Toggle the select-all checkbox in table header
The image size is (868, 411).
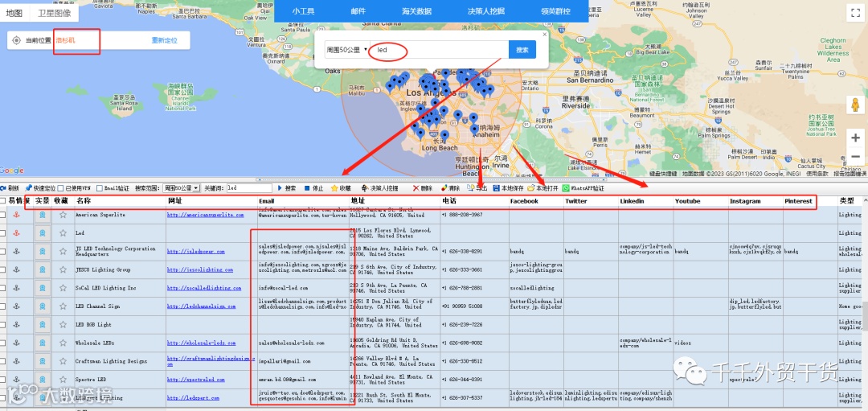coord(2,201)
